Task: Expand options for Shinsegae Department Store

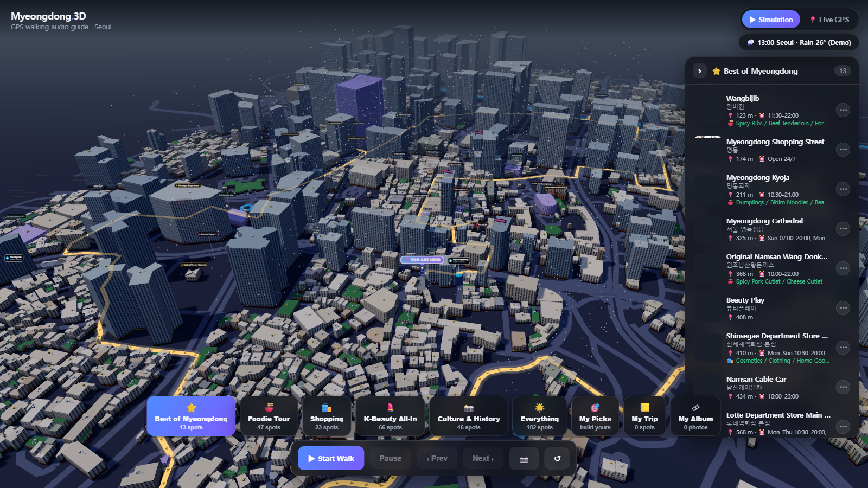Action: 843,348
